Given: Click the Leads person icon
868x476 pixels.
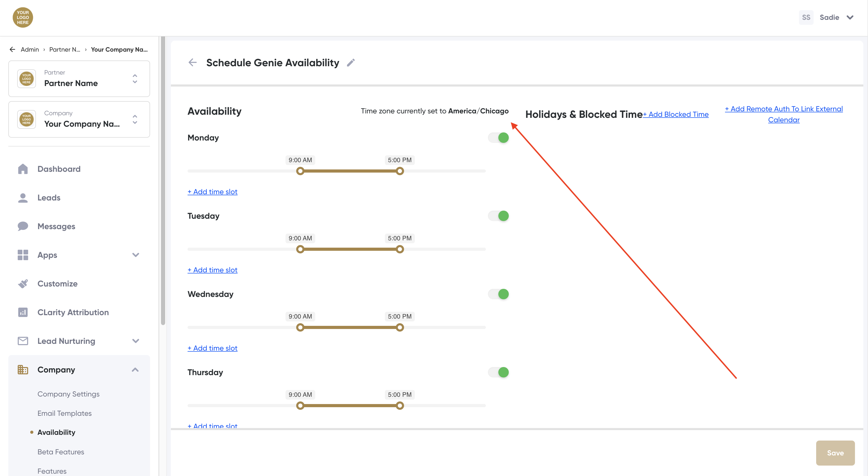Looking at the screenshot, I should click(23, 198).
